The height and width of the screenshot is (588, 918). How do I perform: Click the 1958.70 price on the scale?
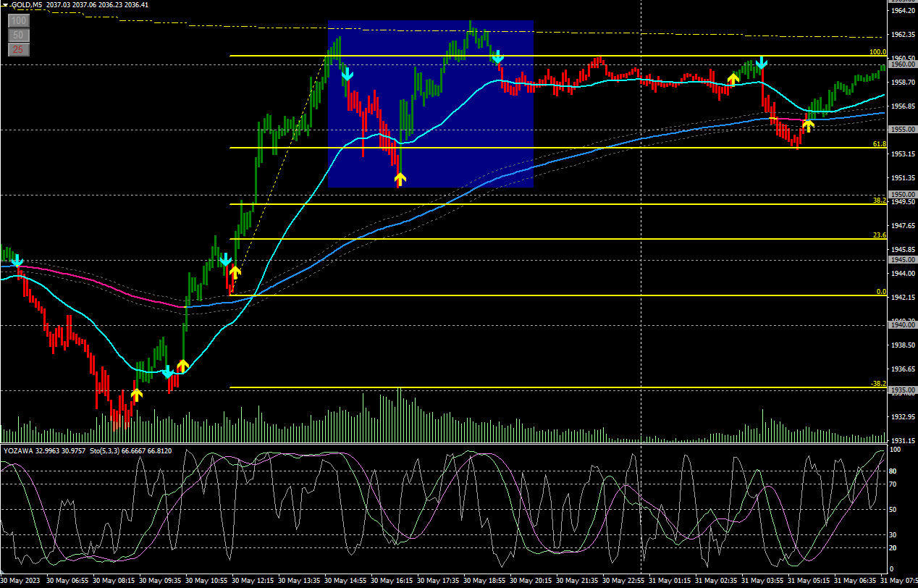click(x=903, y=83)
